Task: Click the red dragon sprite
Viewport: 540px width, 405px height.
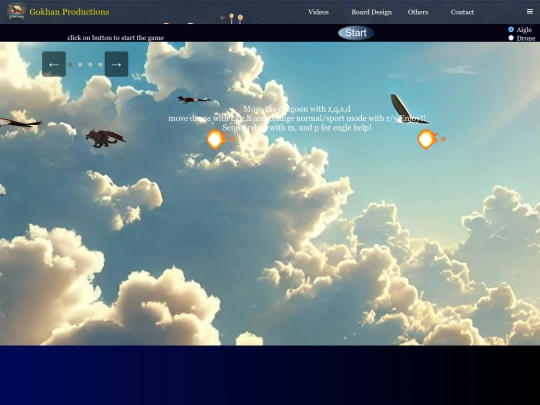Action: pos(105,138)
